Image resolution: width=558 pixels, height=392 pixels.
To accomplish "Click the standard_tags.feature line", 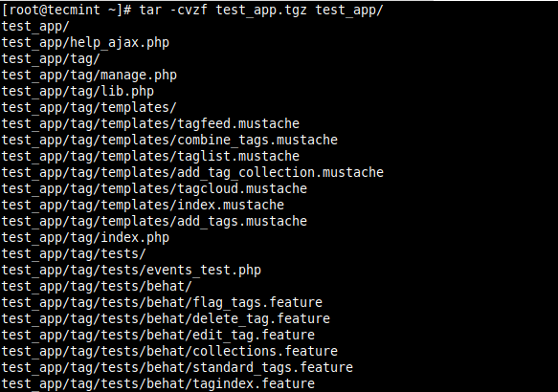I will pyautogui.click(x=177, y=368).
